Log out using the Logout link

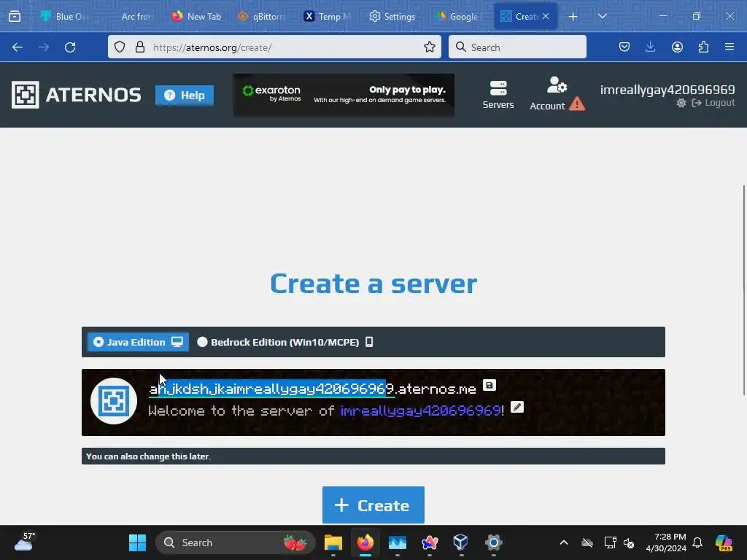click(x=713, y=103)
